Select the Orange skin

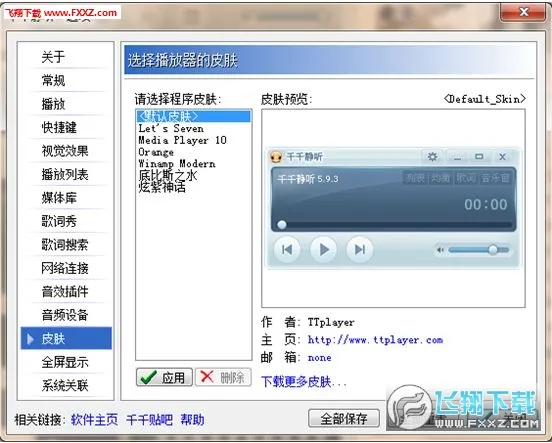click(x=156, y=152)
